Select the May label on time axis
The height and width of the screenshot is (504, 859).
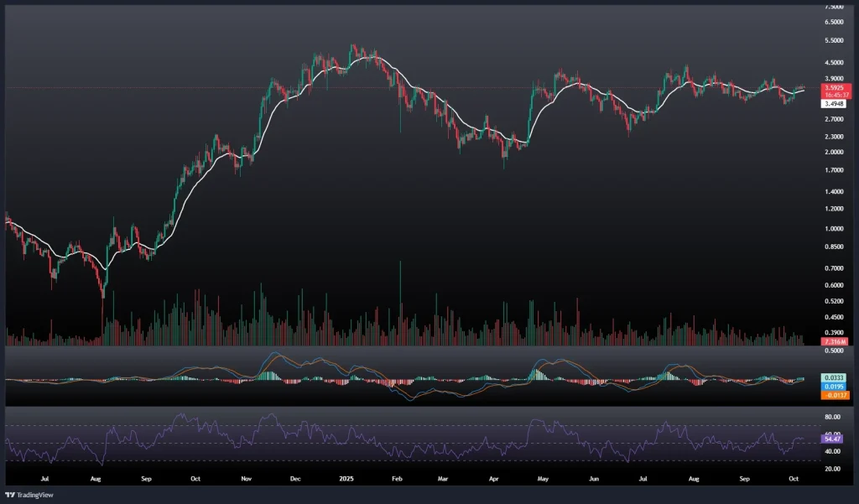543,479
